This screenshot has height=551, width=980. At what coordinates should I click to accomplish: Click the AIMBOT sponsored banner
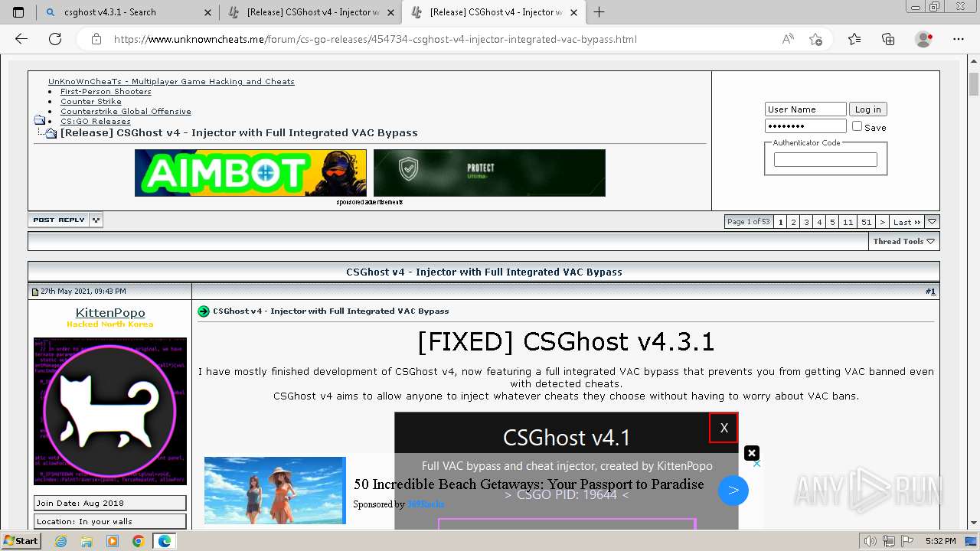(250, 173)
